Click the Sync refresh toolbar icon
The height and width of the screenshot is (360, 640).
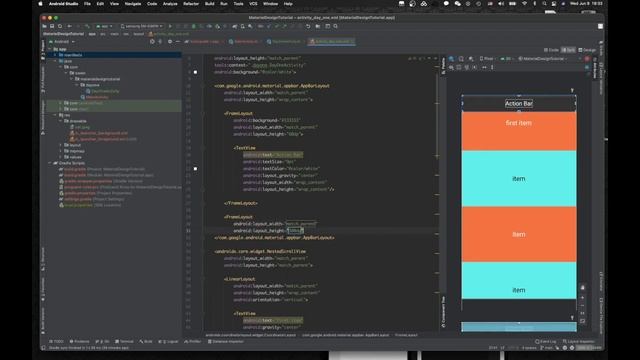pos(60,26)
